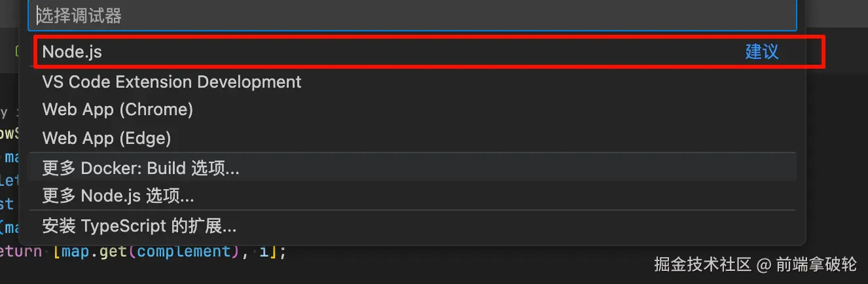Click the blue 建议 label

point(761,52)
